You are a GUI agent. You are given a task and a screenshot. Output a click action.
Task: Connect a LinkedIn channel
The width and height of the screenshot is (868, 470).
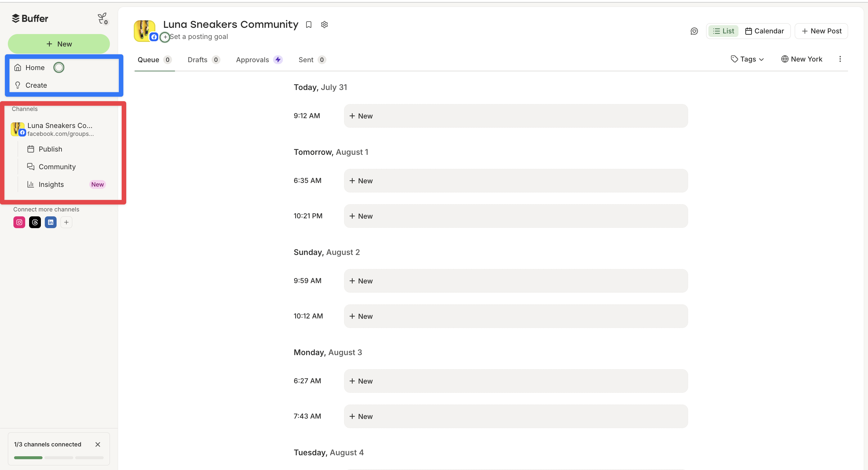(51, 222)
